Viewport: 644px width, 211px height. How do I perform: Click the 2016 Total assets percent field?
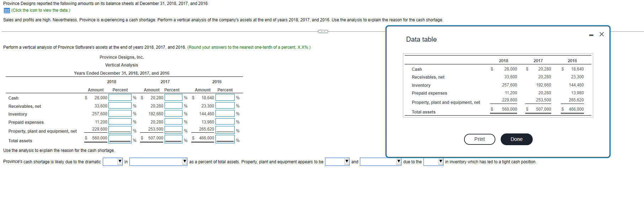pos(225,139)
